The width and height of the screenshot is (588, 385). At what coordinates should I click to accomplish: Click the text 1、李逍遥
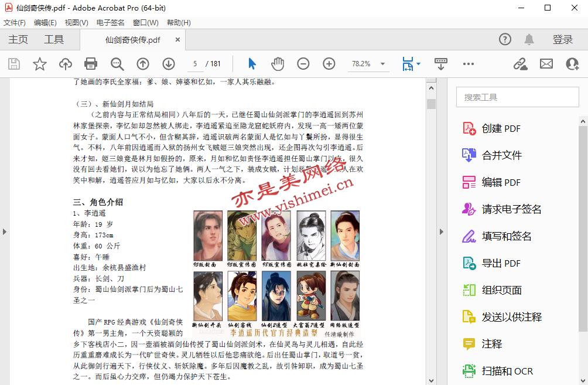[89, 213]
